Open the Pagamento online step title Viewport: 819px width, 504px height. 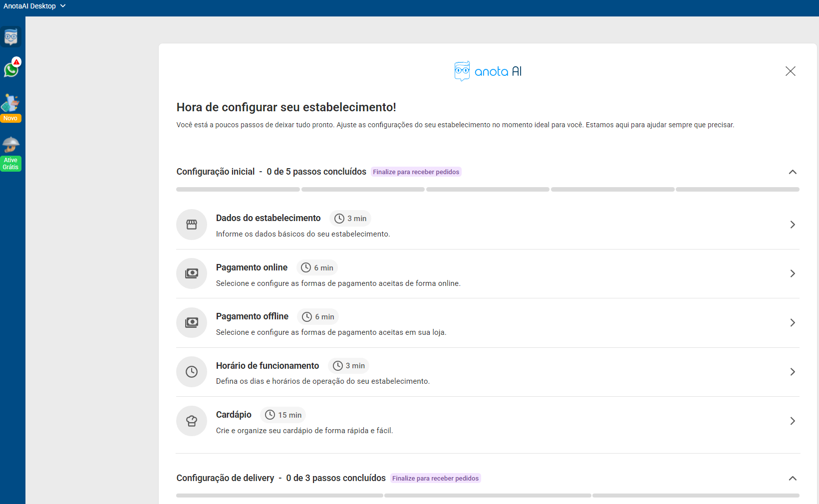pyautogui.click(x=252, y=267)
